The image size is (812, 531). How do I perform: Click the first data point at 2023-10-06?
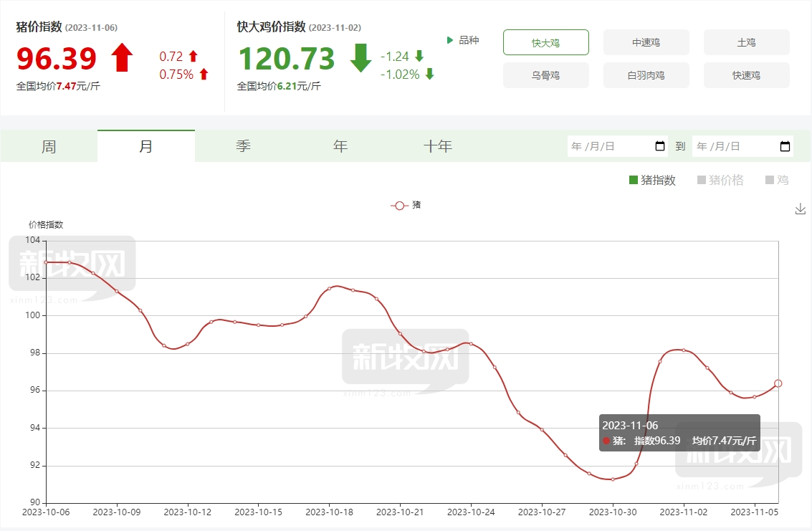[46, 262]
